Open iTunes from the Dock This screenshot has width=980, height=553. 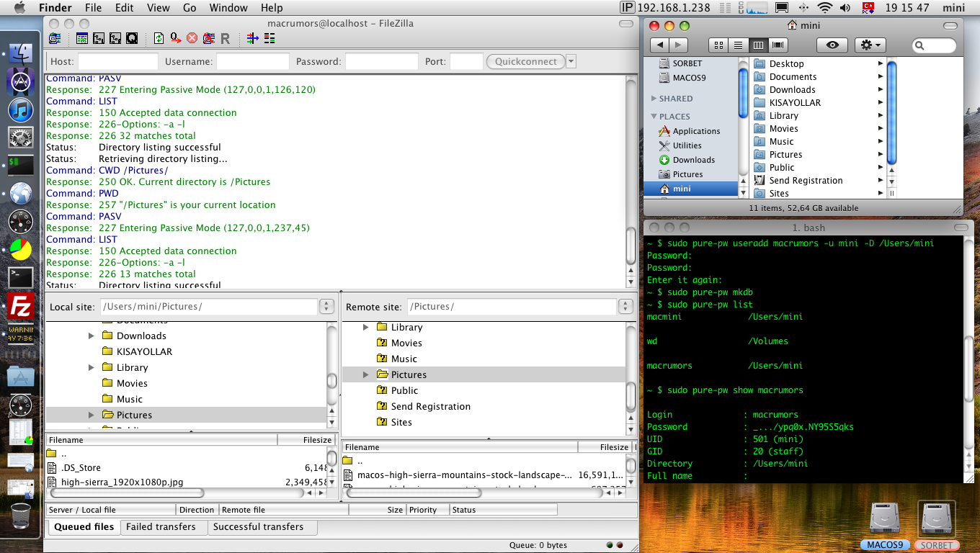[20, 109]
